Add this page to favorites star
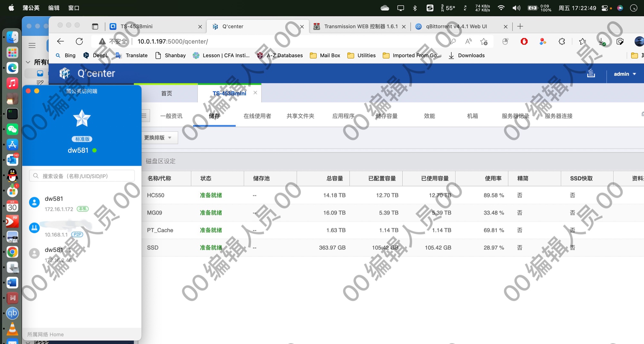 [x=484, y=41]
